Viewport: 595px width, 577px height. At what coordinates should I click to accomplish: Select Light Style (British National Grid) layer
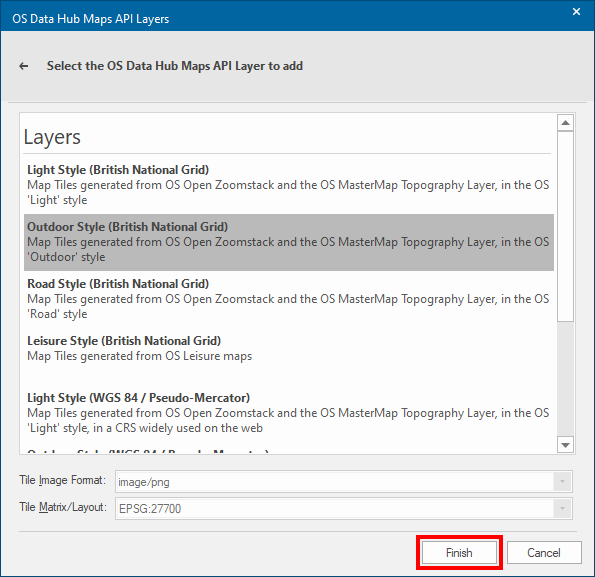(x=288, y=185)
